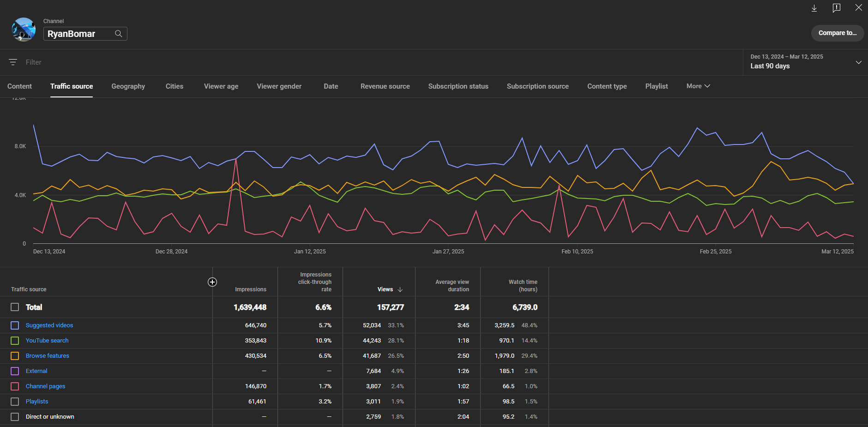Sort by Average view duration header

point(452,286)
